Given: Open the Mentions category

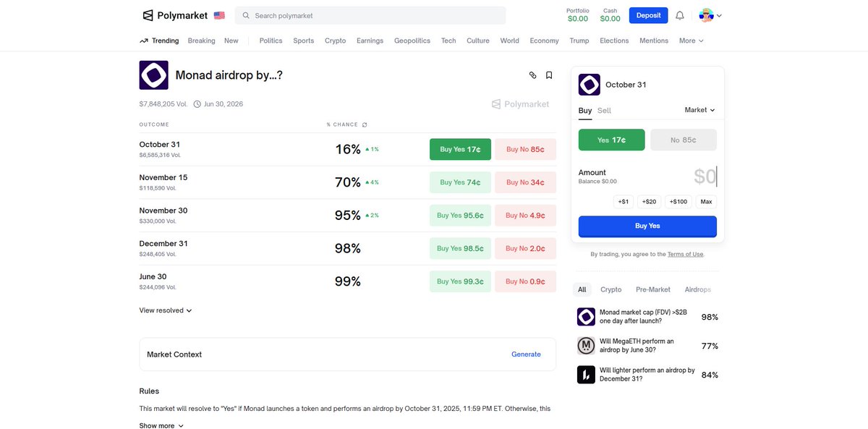Looking at the screenshot, I should [x=654, y=41].
